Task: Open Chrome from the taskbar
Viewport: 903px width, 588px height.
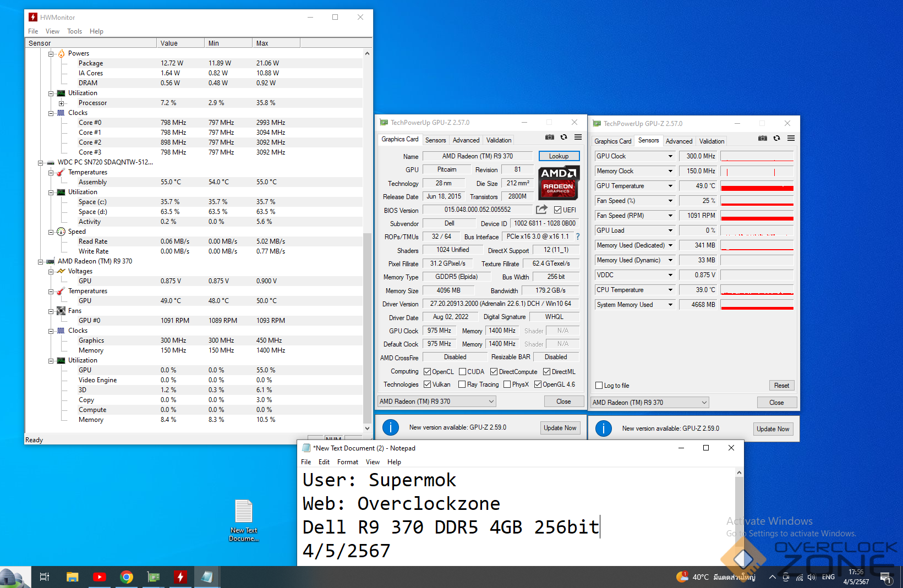Action: click(127, 576)
